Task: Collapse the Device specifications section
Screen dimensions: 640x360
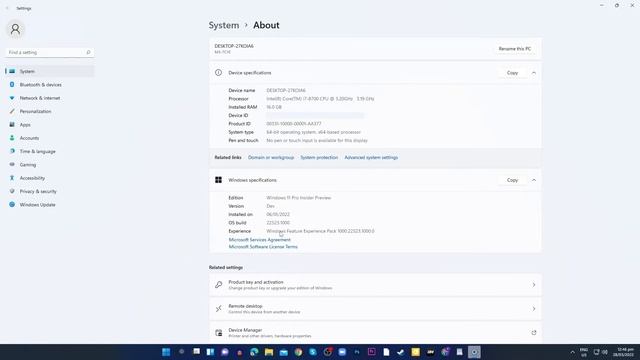Action: point(533,73)
